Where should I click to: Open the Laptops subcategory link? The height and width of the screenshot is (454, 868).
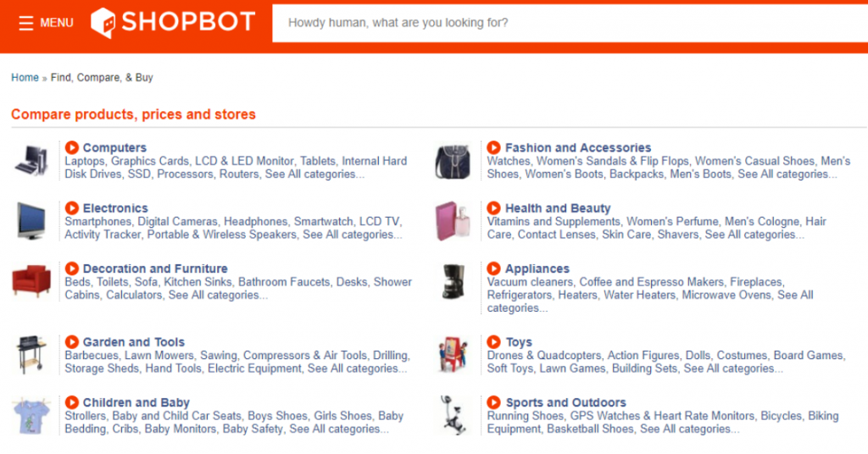(85, 161)
